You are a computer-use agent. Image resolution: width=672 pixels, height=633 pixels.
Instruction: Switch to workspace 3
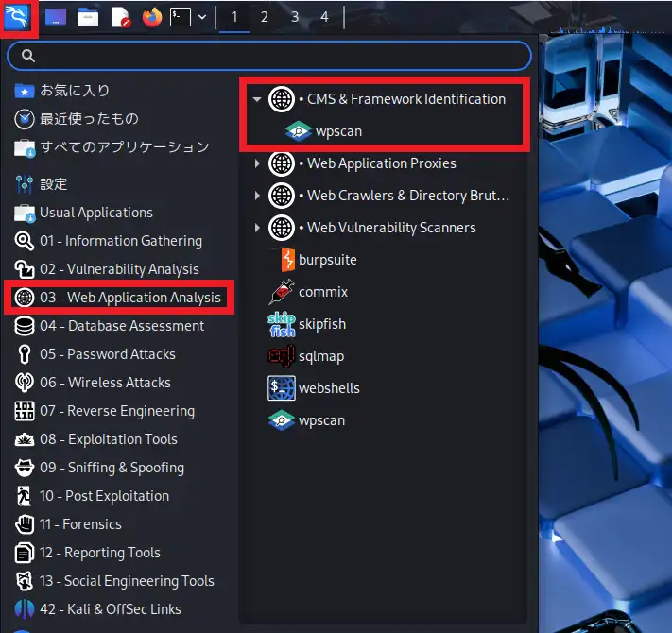295,17
